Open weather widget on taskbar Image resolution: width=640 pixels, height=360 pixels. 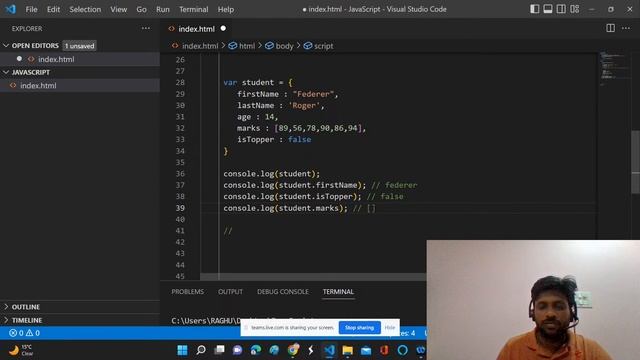point(21,350)
